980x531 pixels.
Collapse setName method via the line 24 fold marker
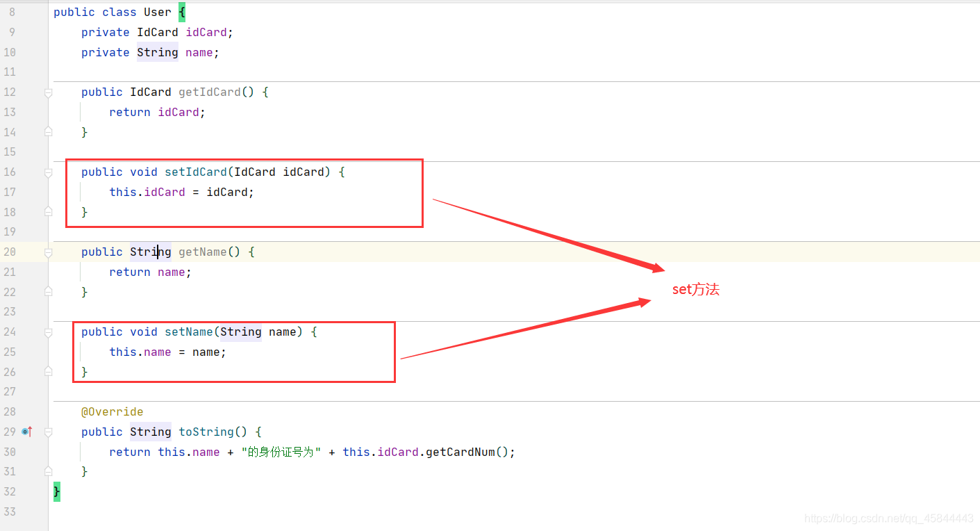click(x=48, y=332)
